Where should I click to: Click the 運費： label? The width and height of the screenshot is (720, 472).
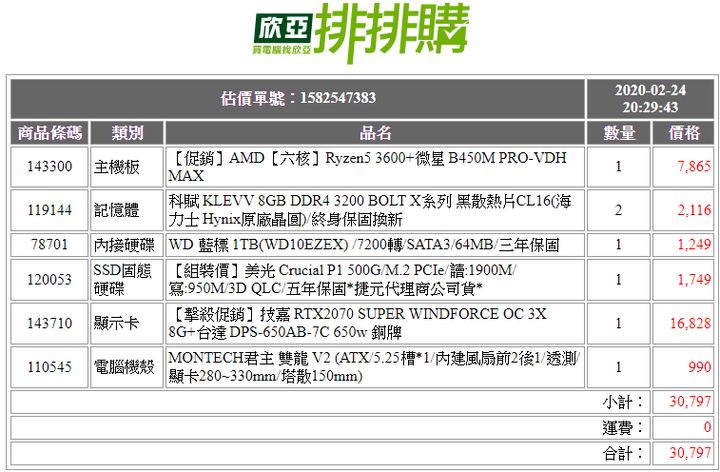[x=623, y=428]
